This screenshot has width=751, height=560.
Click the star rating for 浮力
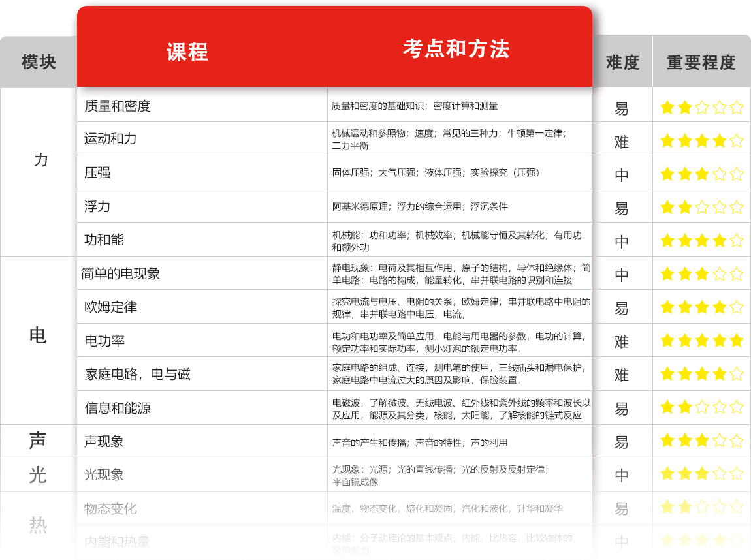click(701, 208)
